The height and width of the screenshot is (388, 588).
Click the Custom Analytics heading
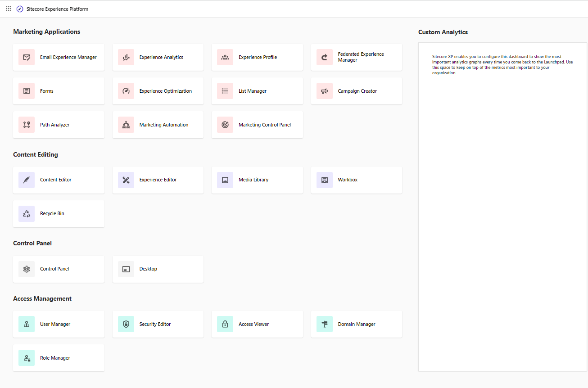443,32
